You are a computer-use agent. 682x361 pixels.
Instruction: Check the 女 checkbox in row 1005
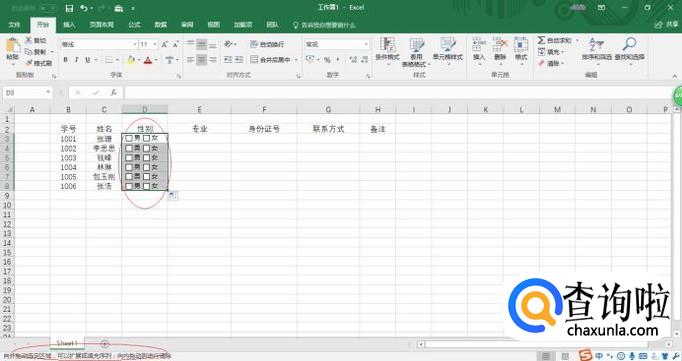click(x=147, y=177)
